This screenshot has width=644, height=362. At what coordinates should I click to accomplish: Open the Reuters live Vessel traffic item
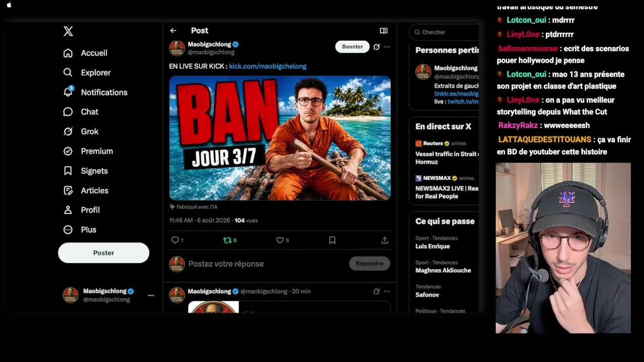(x=447, y=152)
